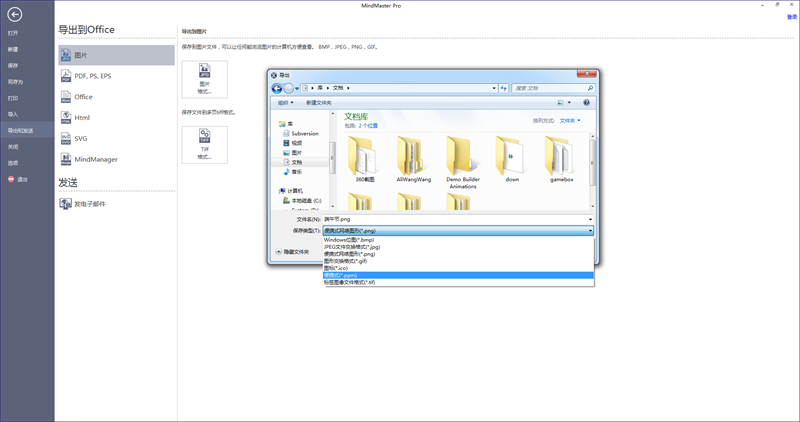Click the search magnifier icon
The width and height of the screenshot is (800, 422).
(590, 88)
